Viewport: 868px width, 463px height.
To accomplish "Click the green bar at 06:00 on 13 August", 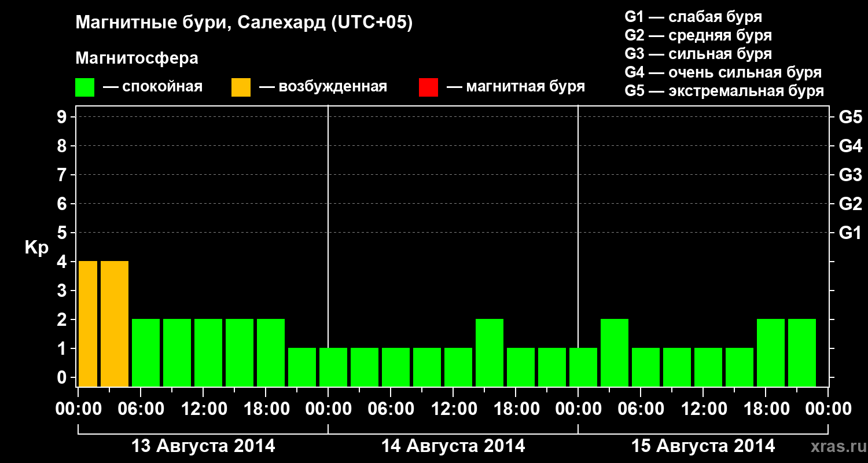I will [x=146, y=352].
